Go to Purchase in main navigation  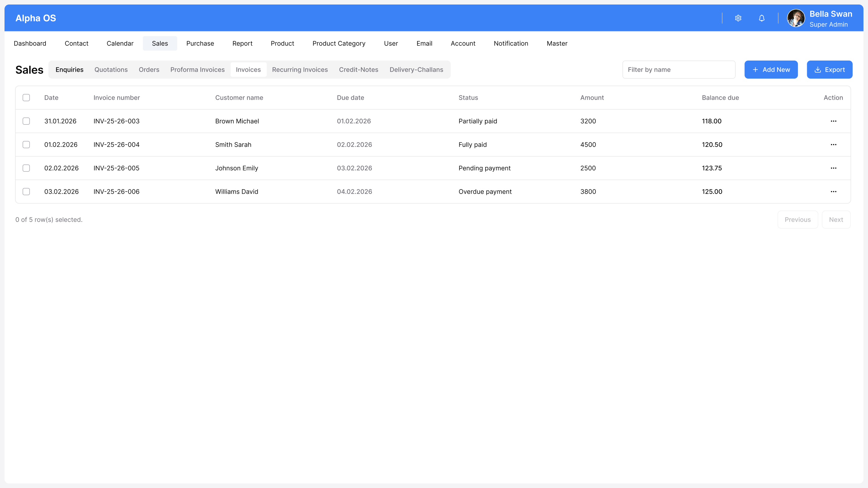pos(200,43)
